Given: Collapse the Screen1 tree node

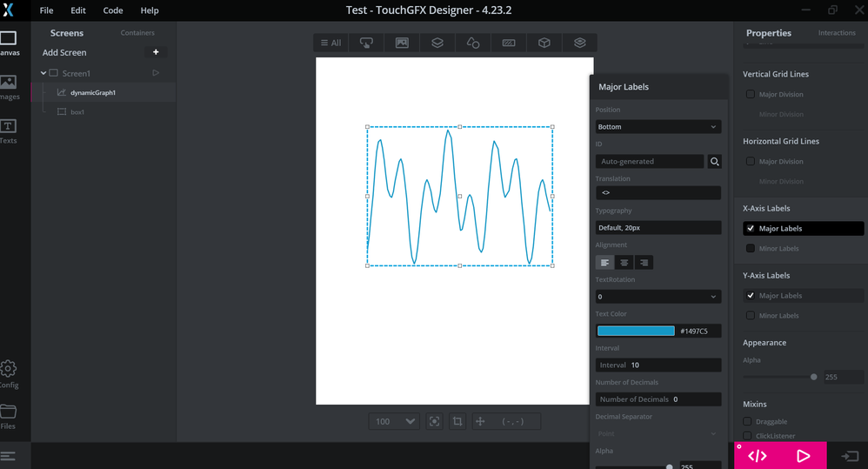Looking at the screenshot, I should pyautogui.click(x=43, y=72).
